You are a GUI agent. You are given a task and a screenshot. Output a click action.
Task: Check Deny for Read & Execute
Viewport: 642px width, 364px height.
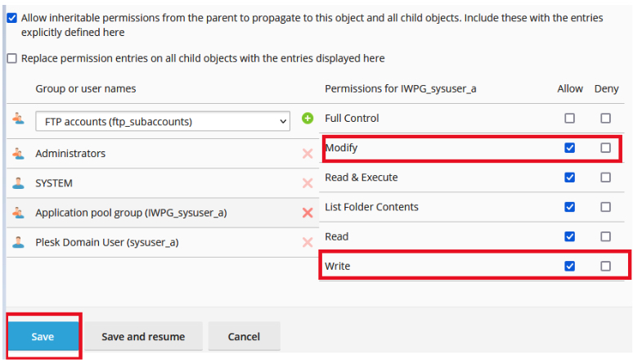pos(605,178)
